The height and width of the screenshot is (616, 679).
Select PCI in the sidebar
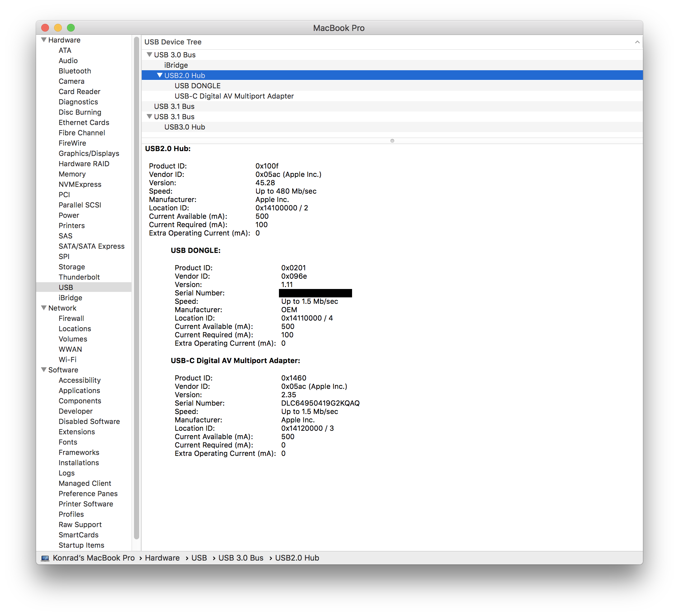pyautogui.click(x=64, y=195)
